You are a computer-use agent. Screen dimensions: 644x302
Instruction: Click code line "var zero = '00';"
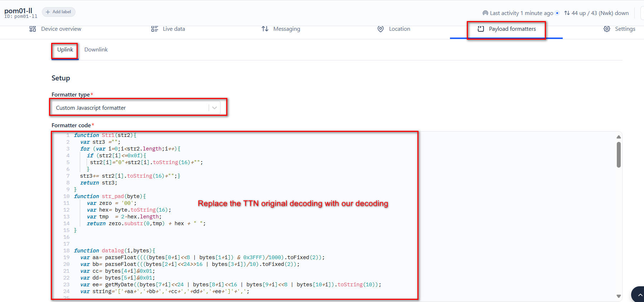(x=112, y=203)
